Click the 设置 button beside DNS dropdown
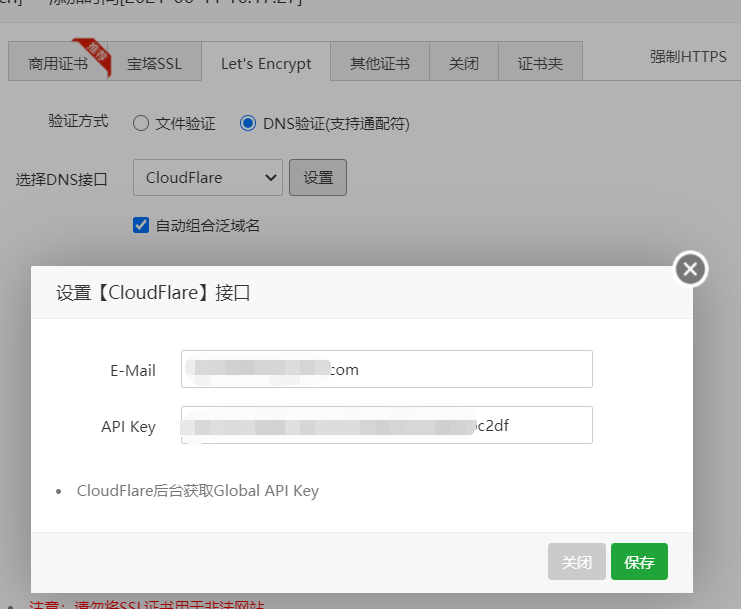 [x=318, y=178]
